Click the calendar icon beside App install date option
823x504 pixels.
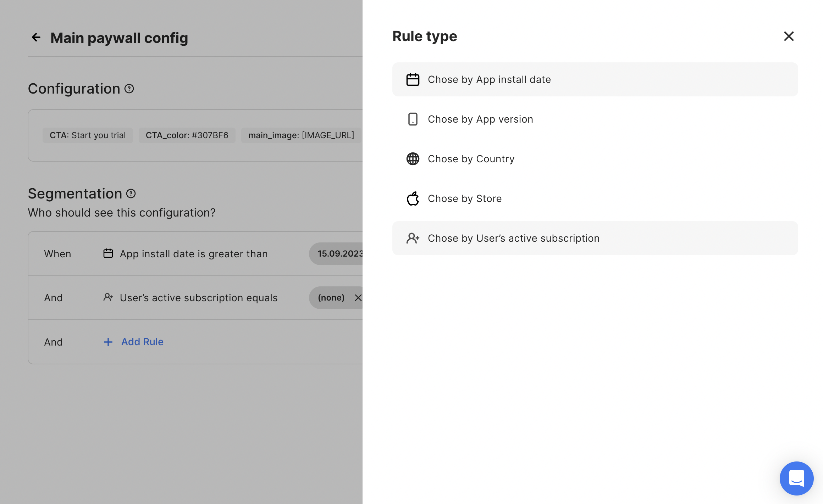pyautogui.click(x=413, y=79)
